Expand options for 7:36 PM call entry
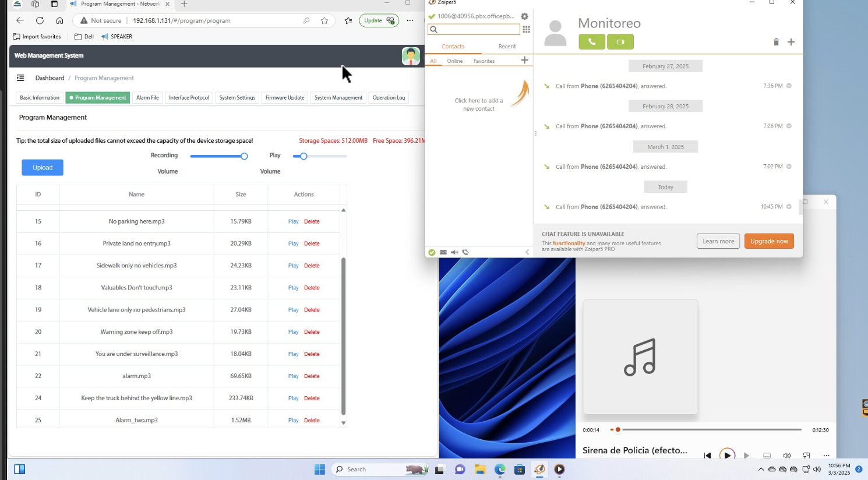This screenshot has width=868, height=480. coord(789,86)
